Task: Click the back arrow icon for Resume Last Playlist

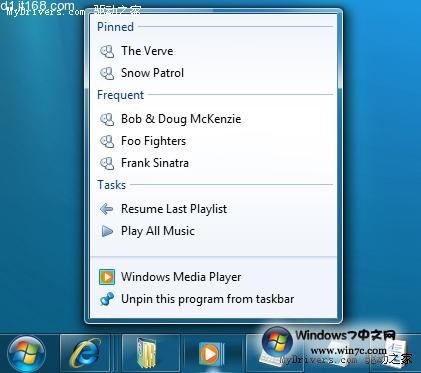Action: tap(107, 209)
